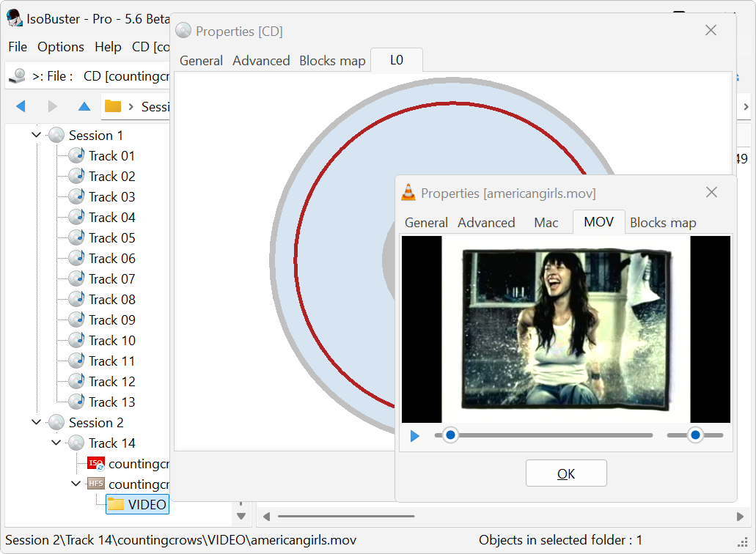The image size is (756, 554).
Task: Click the Track 01 audio track icon
Action: pyautogui.click(x=77, y=155)
